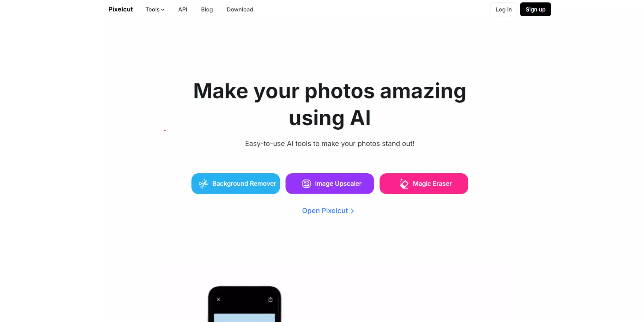
Task: Expand the Tools navigation chevron
Action: pyautogui.click(x=163, y=9)
